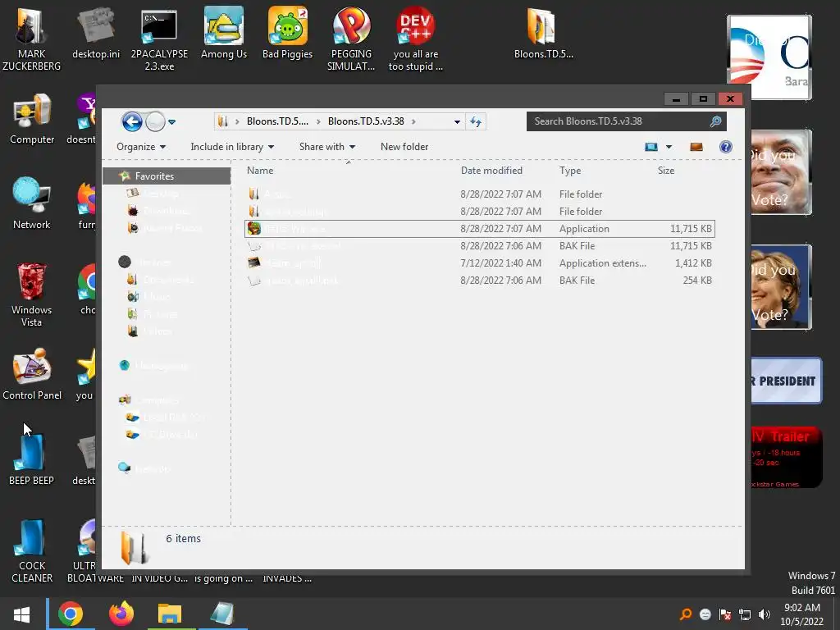Open the Include in library menu
Image resolution: width=840 pixels, height=630 pixels.
tap(232, 147)
